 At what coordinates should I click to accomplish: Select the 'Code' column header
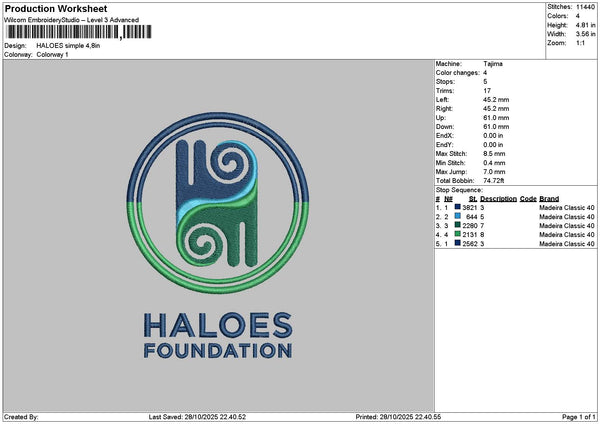pyautogui.click(x=528, y=199)
